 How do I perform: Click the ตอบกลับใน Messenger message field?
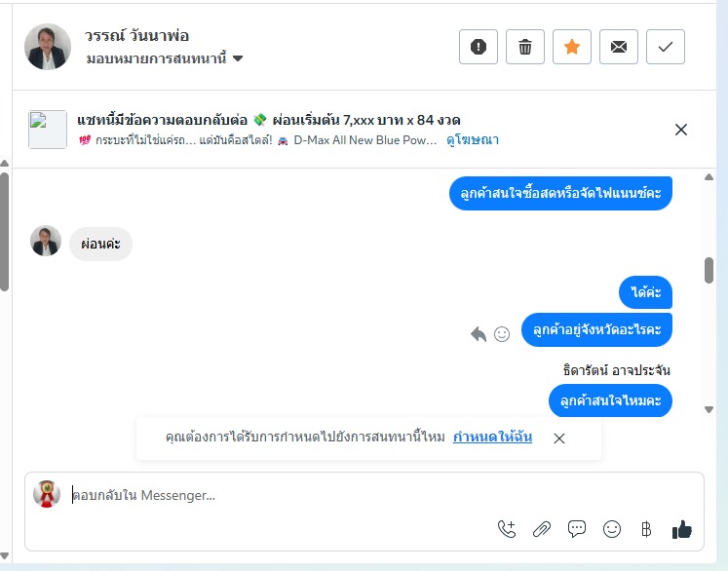(x=273, y=496)
